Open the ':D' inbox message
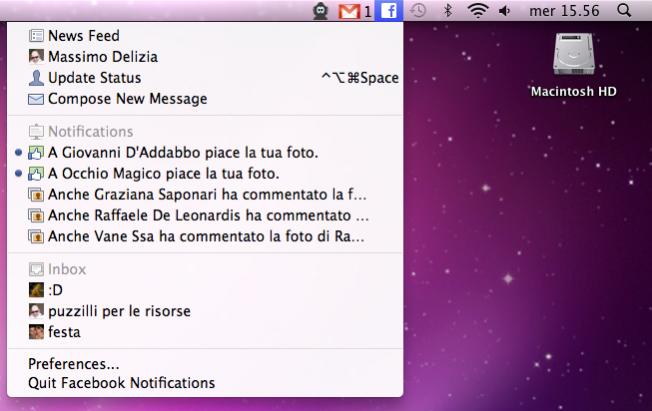652x411 pixels. pyautogui.click(x=205, y=290)
